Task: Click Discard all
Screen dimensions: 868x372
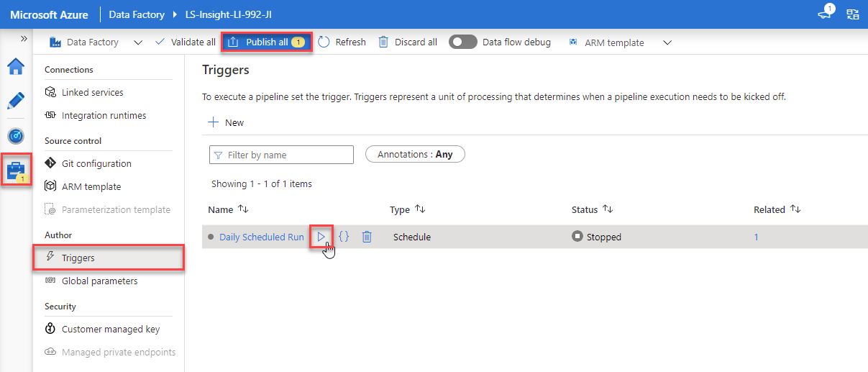Action: coord(408,42)
